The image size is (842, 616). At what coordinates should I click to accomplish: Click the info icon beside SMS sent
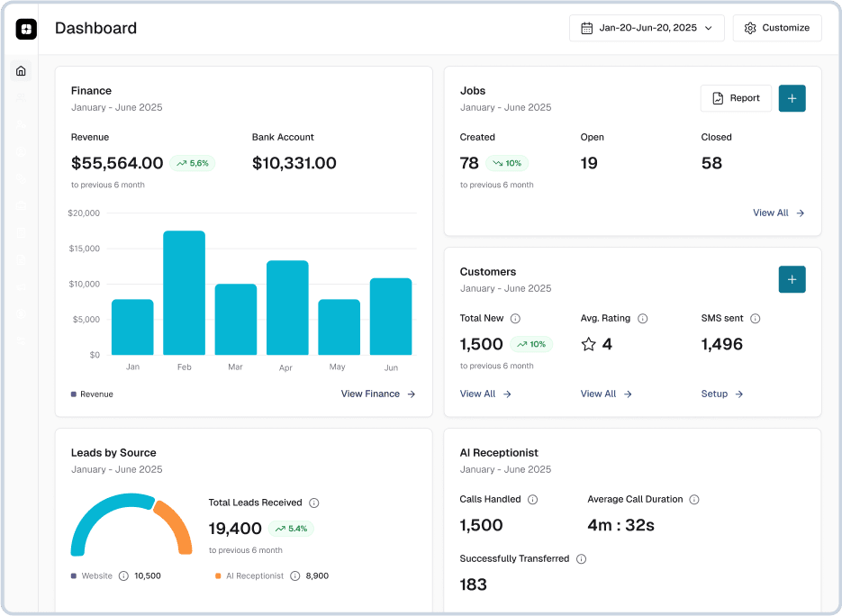(x=755, y=319)
